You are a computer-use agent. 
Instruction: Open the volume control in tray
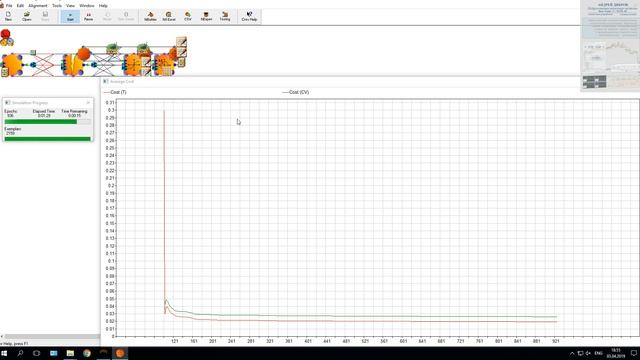click(588, 353)
